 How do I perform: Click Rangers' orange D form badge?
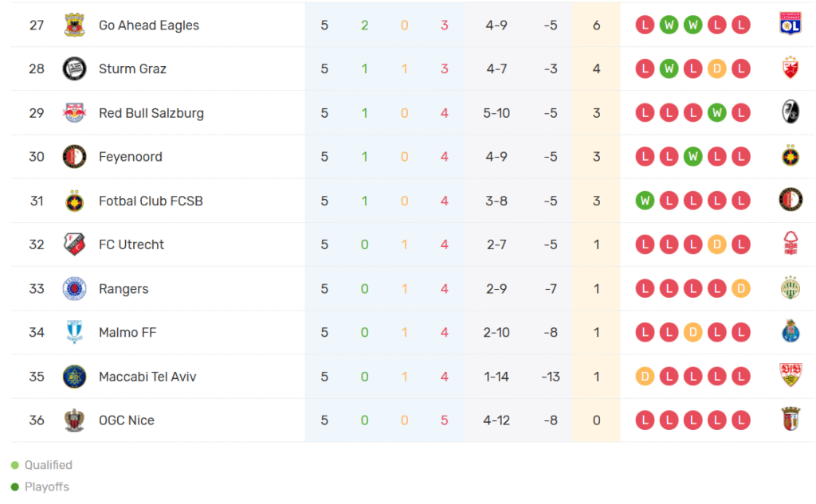click(741, 289)
